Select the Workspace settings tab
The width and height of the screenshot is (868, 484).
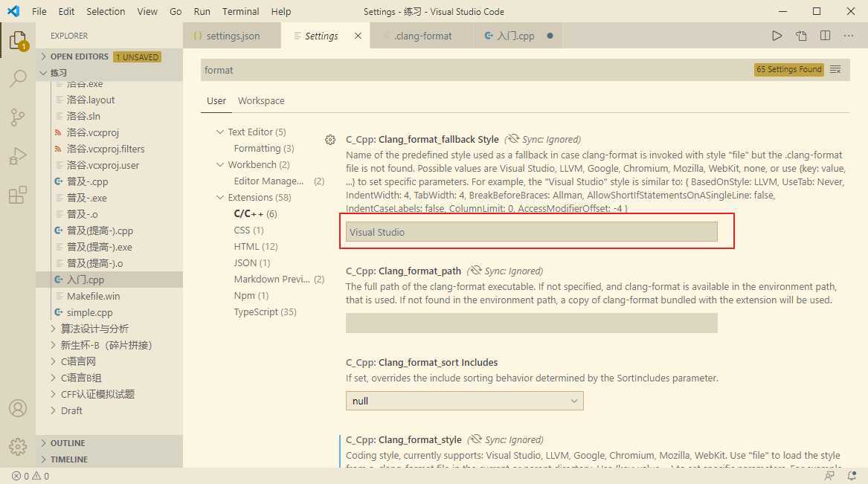261,100
